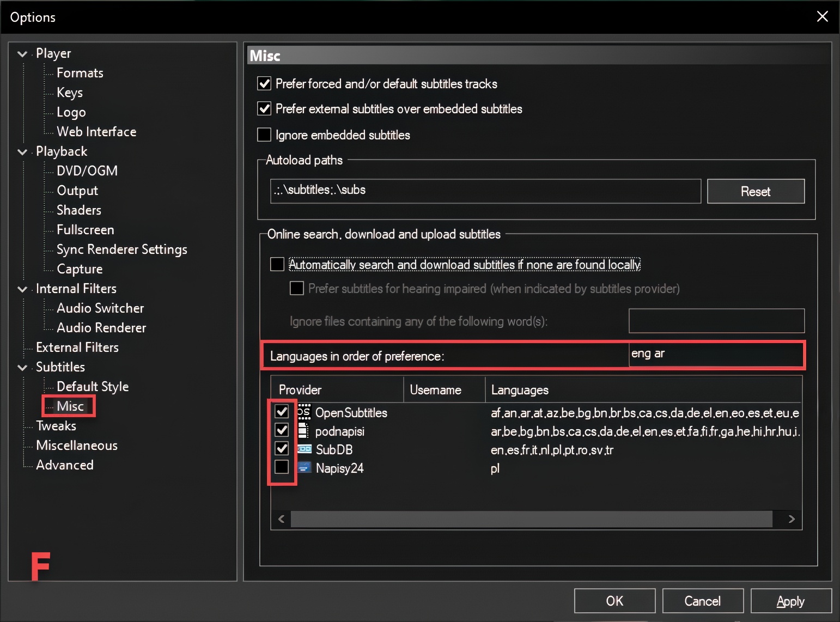Click the provider list horizontal scrollbar thumb
This screenshot has height=622, width=840.
(531, 519)
